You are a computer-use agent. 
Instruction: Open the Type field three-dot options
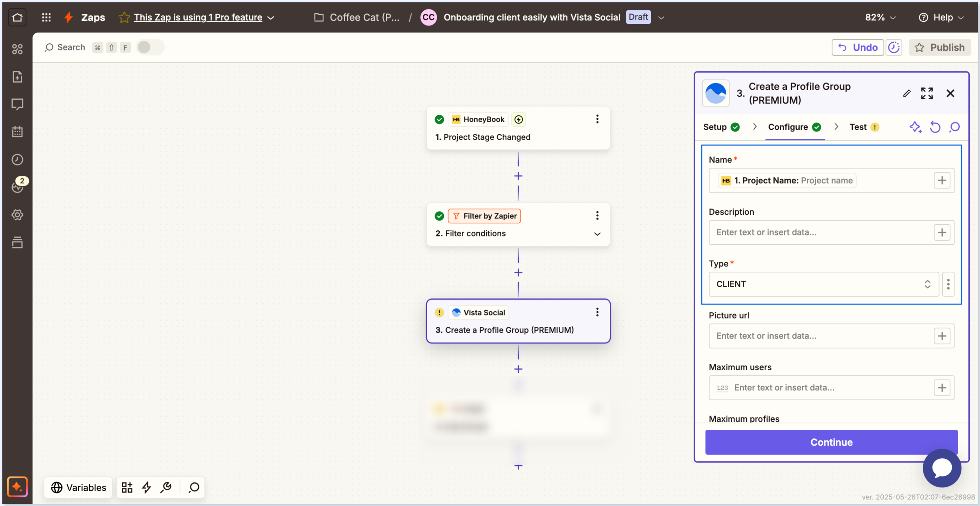948,284
